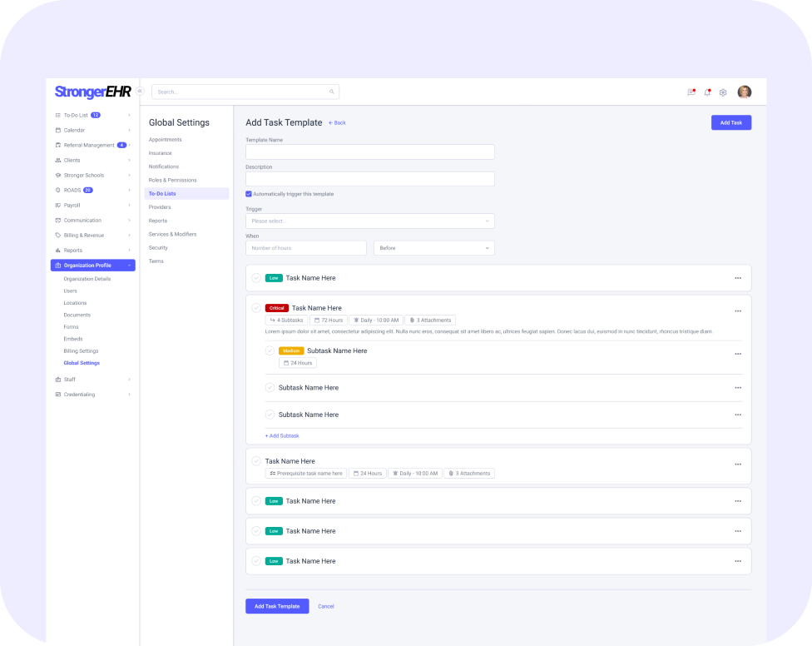Click the Template Name input field
Viewport: 812px width, 646px height.
click(x=369, y=152)
